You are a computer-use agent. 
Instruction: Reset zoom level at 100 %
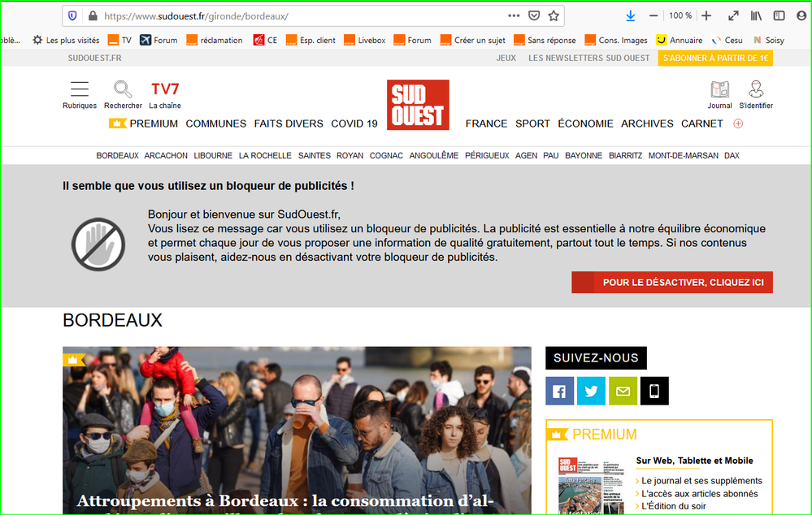(x=680, y=15)
